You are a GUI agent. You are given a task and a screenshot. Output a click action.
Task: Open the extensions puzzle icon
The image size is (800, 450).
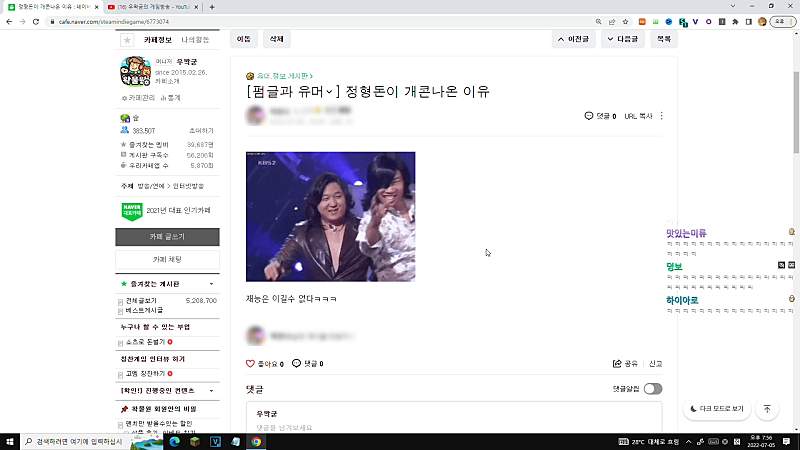click(x=735, y=22)
